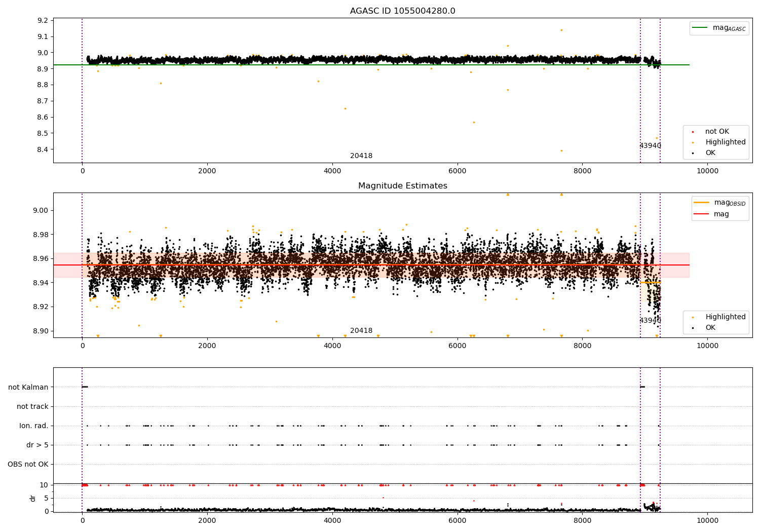
Task: Click the 9.2 y-axis tick label
Action: tap(44, 20)
